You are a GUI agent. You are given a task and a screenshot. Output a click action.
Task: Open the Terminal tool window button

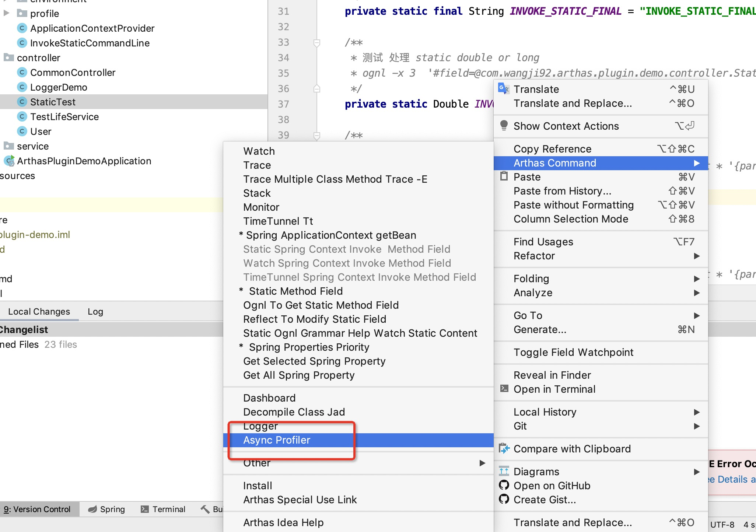pyautogui.click(x=163, y=509)
